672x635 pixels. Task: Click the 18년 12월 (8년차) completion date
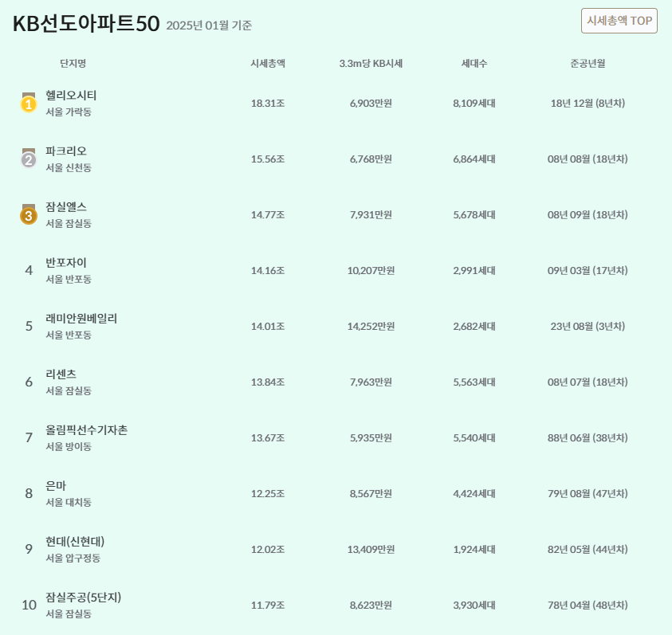(x=588, y=104)
